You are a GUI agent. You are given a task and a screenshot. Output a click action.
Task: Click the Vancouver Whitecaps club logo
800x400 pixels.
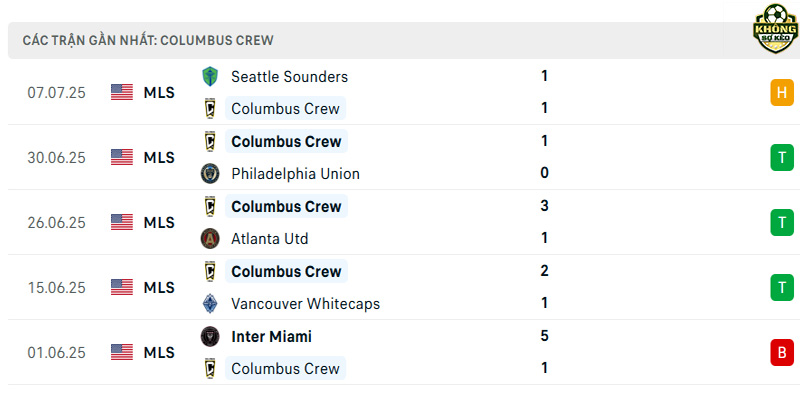click(x=210, y=303)
